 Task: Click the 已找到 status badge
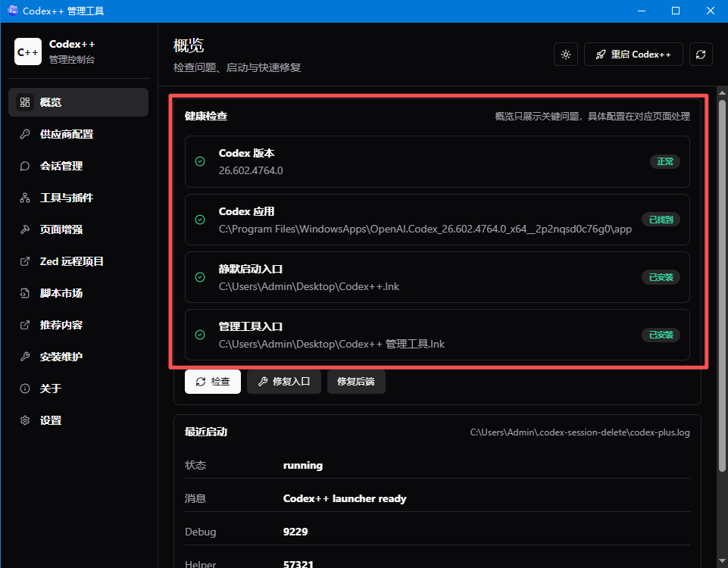[661, 220]
